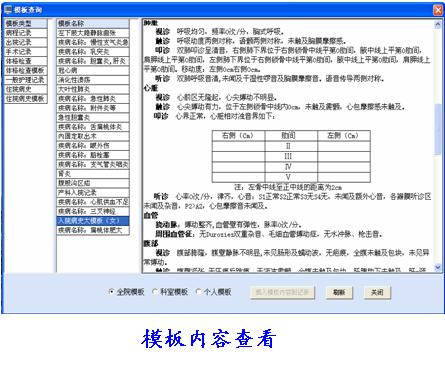Screen dimensions: 445x365
Task: Click the content pane vertical scrollbar thumb
Action: point(438,129)
